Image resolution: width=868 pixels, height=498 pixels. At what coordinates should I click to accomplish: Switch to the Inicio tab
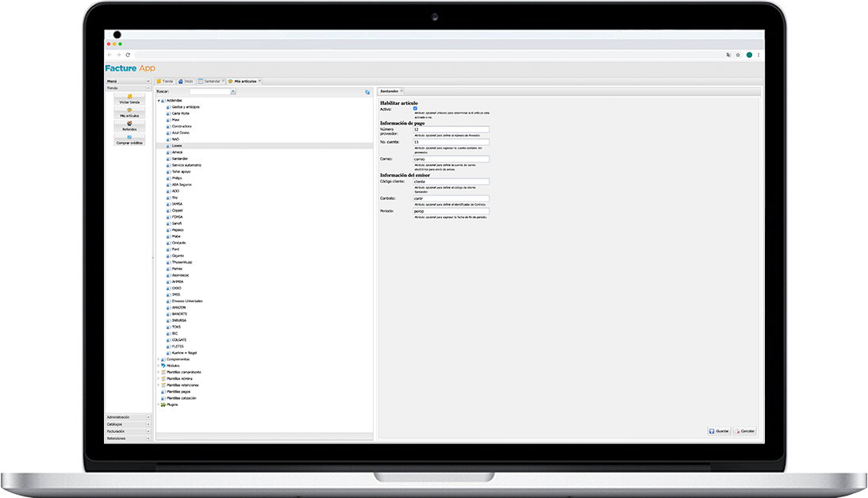click(186, 81)
